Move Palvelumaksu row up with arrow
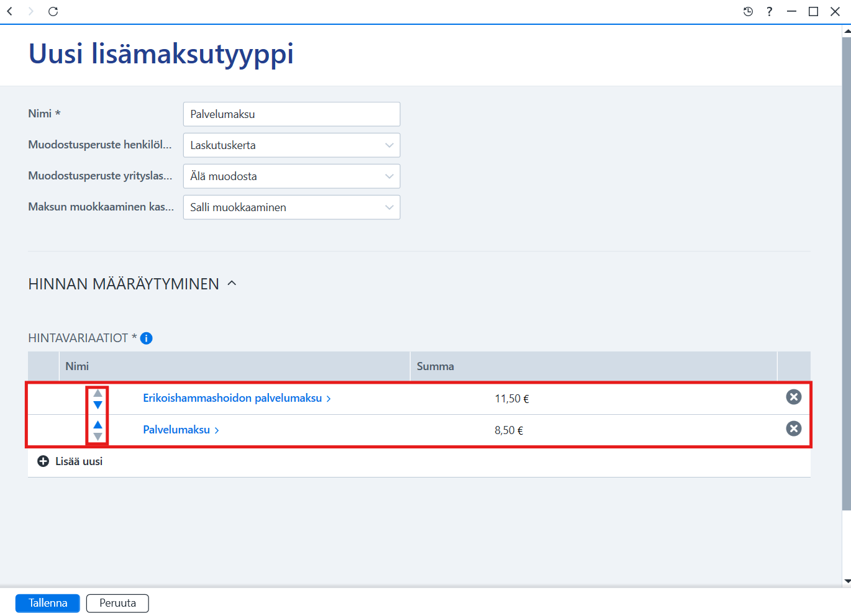851x616 pixels. point(98,425)
